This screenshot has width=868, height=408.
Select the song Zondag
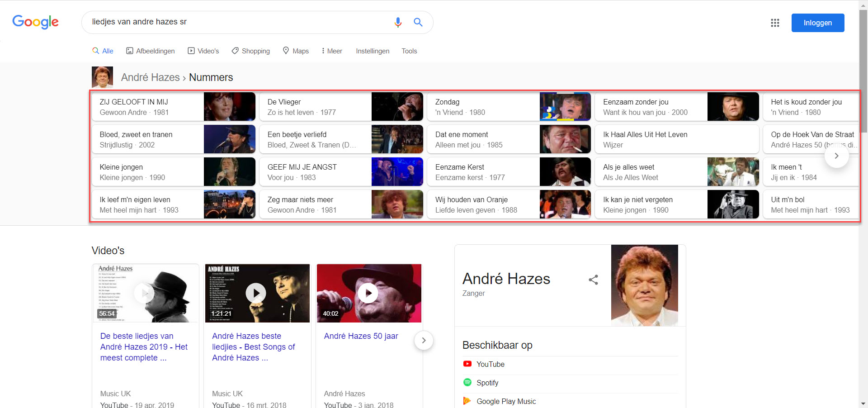click(x=509, y=107)
